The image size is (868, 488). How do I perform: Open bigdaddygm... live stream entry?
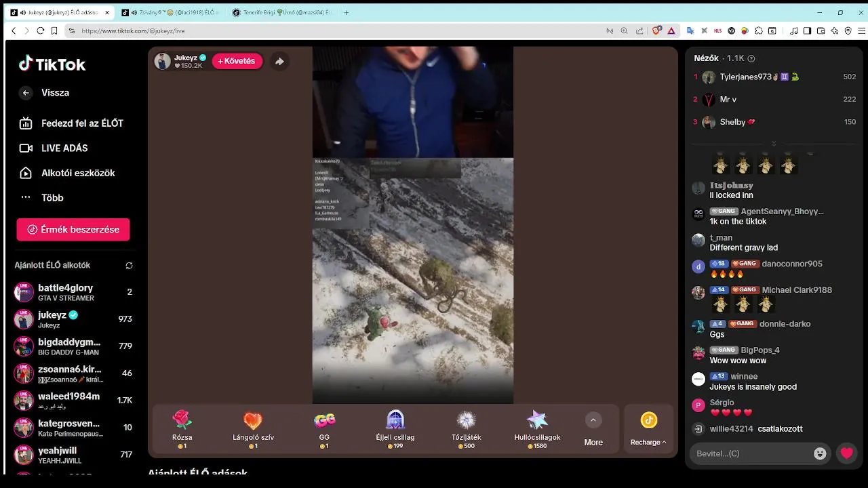(73, 346)
